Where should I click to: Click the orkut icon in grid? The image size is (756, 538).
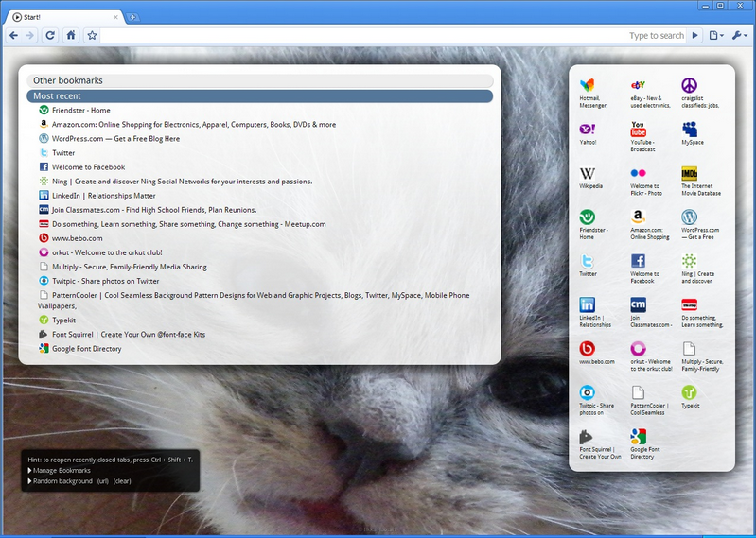(638, 348)
